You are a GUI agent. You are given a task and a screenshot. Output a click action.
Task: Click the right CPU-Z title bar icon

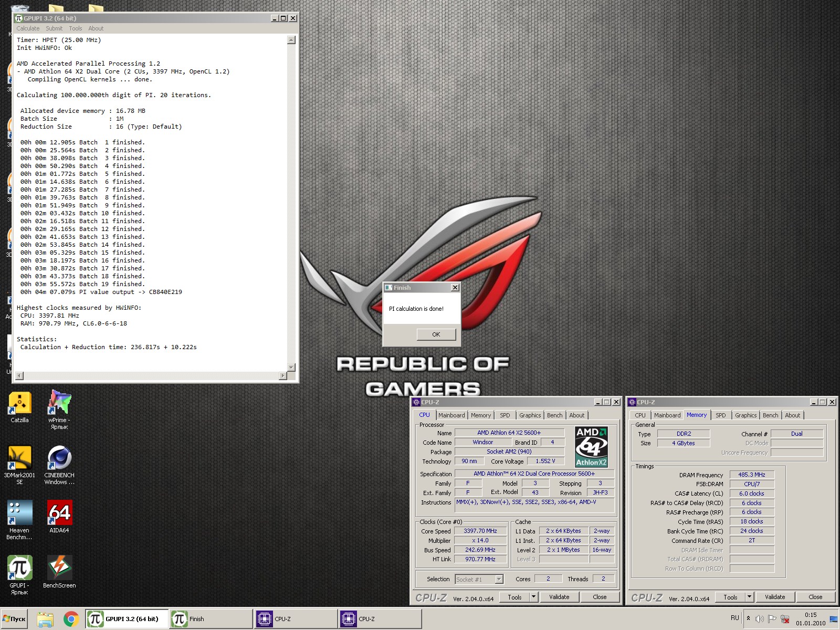point(632,402)
